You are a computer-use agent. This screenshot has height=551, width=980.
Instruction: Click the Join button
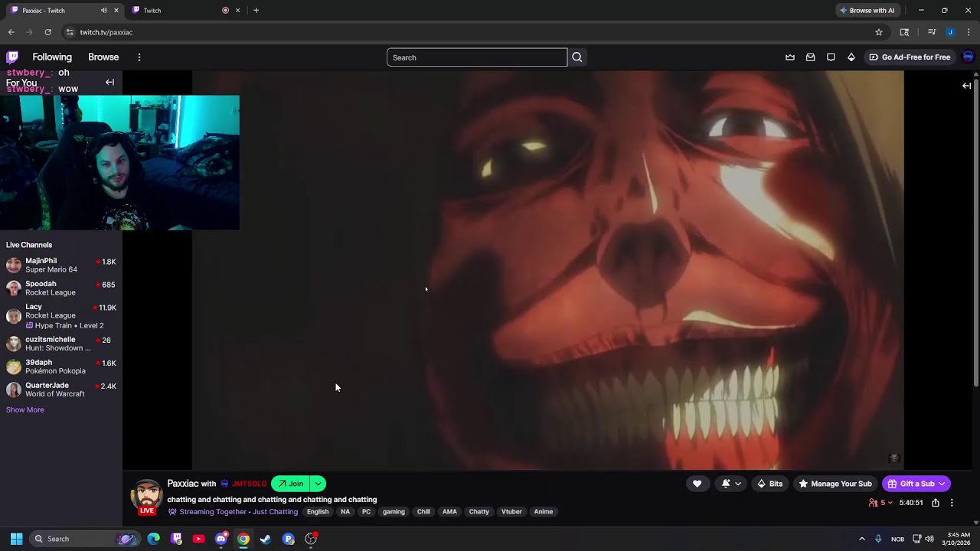click(290, 484)
